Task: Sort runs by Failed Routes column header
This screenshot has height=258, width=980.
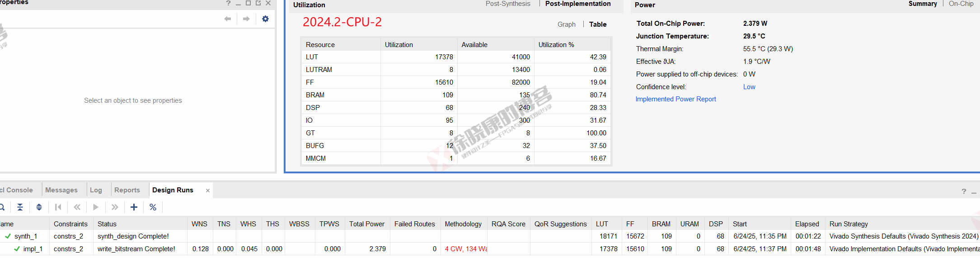Action: point(415,224)
